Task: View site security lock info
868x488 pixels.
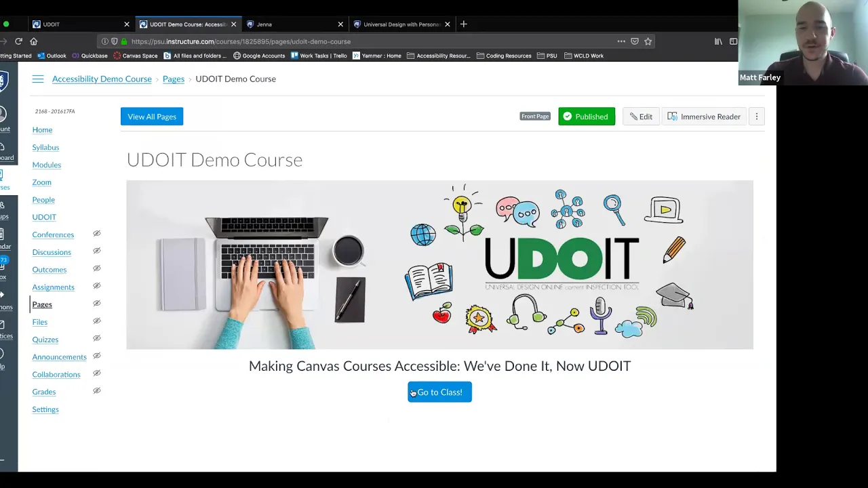Action: coord(124,41)
